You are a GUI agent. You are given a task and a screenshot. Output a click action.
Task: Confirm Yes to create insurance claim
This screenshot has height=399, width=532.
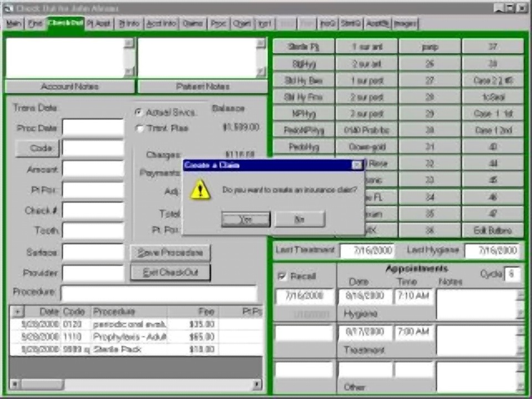coord(245,219)
